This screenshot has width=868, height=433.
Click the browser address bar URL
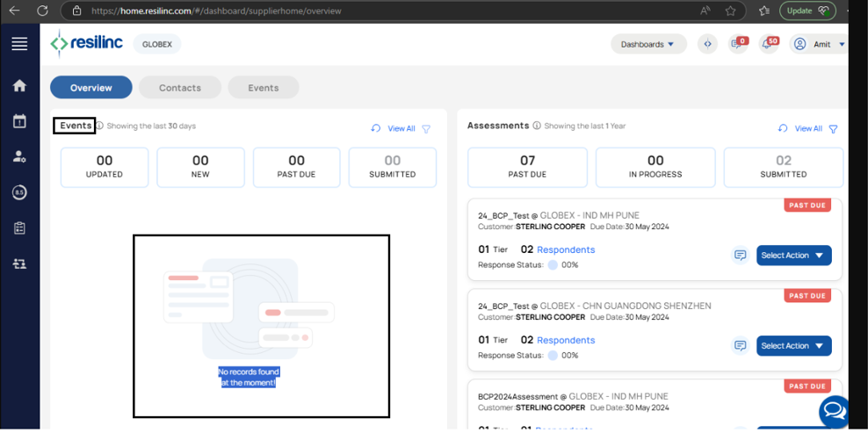[216, 11]
